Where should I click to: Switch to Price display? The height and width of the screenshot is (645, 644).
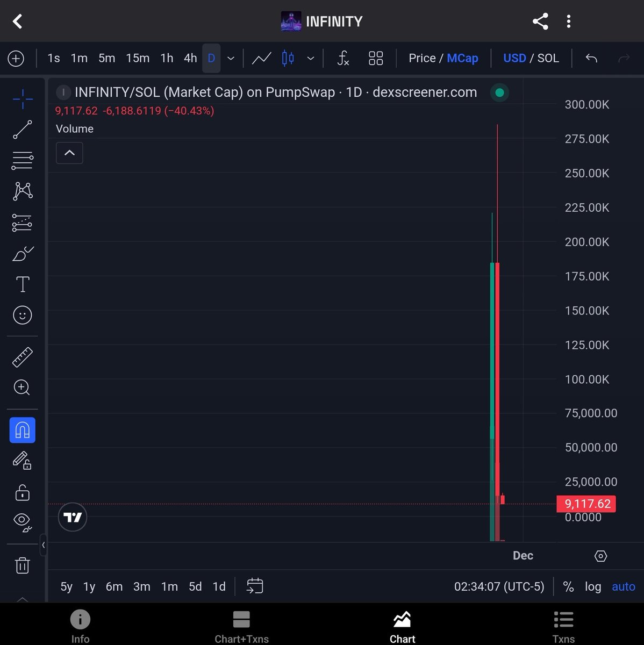click(x=422, y=58)
